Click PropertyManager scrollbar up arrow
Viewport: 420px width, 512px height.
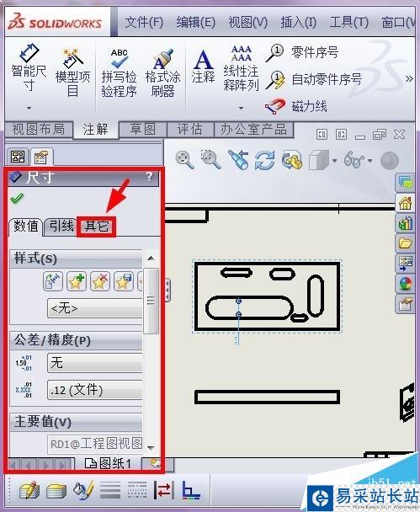(151, 259)
